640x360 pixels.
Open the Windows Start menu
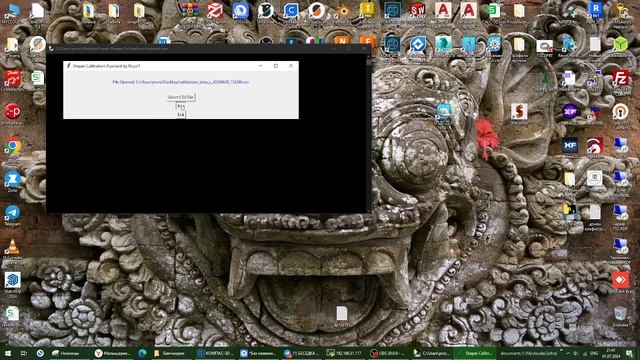pos(7,353)
